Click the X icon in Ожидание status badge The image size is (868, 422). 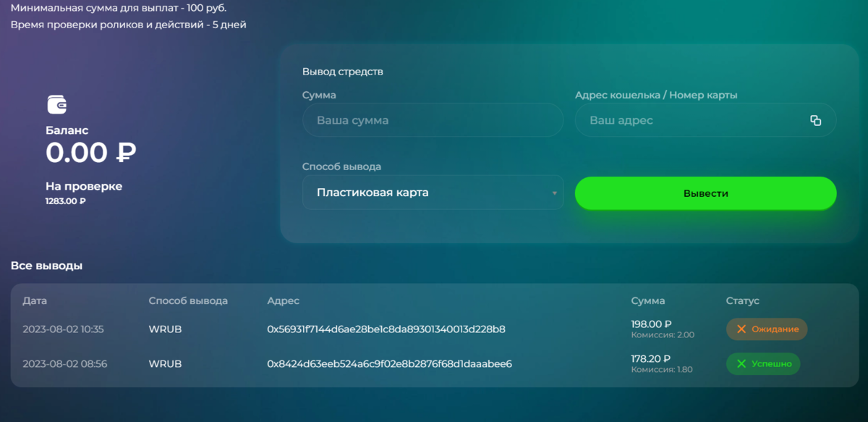(741, 329)
